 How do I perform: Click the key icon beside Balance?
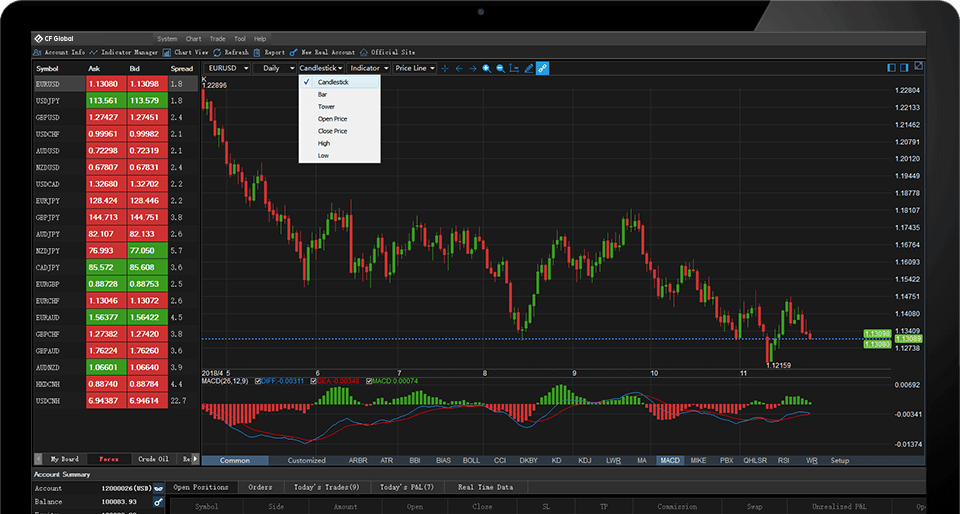[158, 501]
